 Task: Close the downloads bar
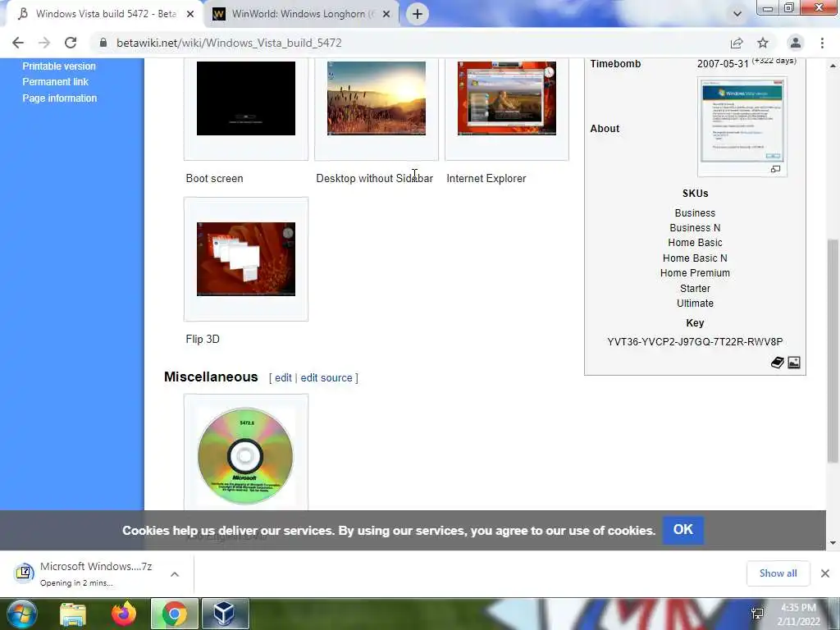tap(825, 573)
